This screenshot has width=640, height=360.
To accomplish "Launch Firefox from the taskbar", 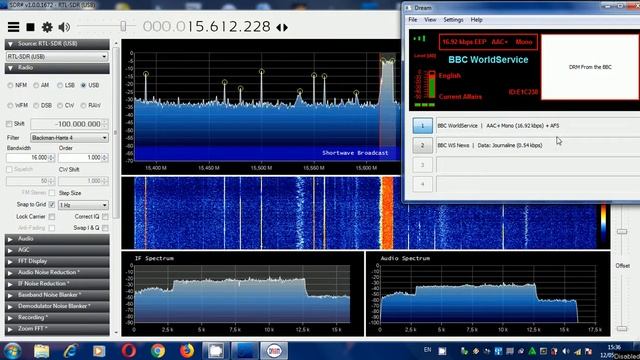I will [x=187, y=351].
